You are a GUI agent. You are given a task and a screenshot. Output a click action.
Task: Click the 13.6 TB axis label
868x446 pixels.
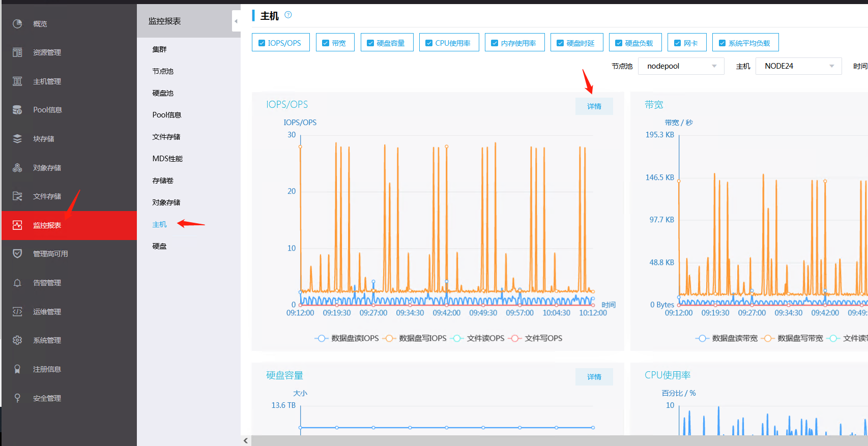coord(283,405)
